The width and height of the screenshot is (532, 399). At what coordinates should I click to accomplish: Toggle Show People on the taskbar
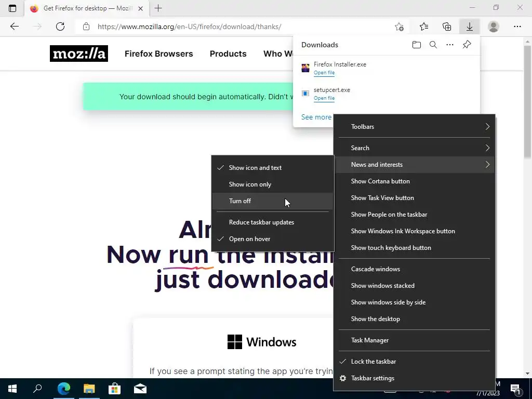(x=414, y=215)
